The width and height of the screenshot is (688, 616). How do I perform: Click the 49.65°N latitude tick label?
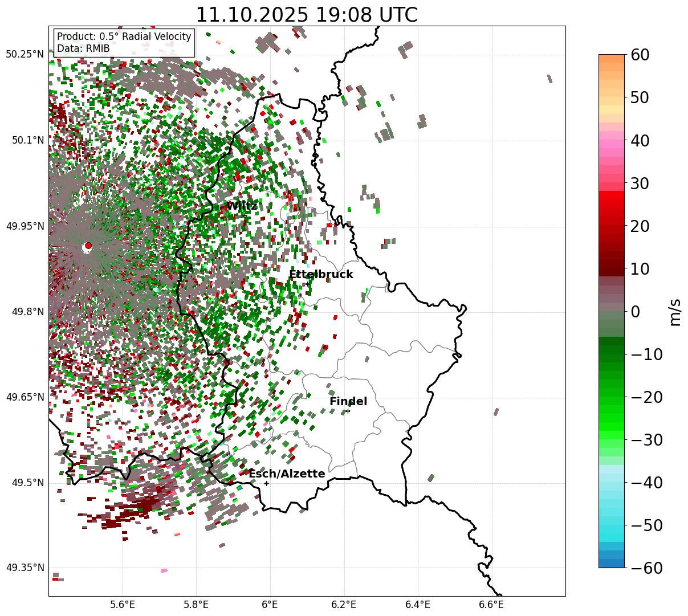[x=25, y=397]
